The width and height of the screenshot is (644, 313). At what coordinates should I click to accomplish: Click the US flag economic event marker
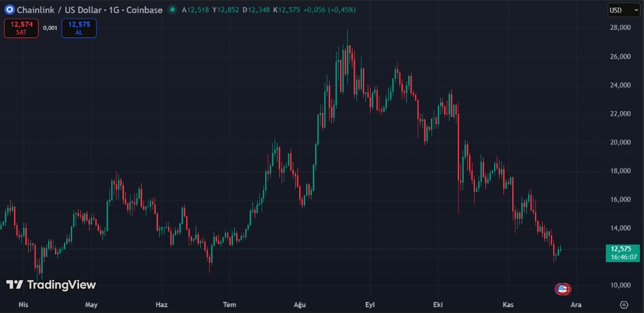coord(562,288)
